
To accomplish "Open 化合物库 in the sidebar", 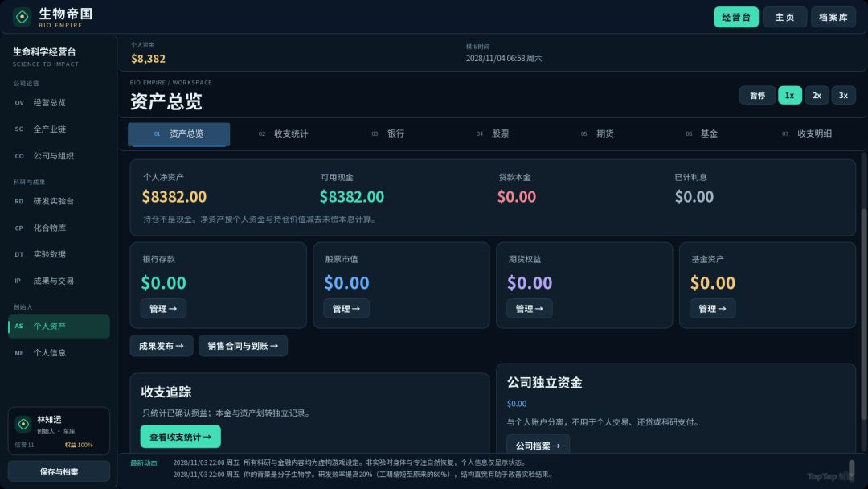I will [59, 228].
